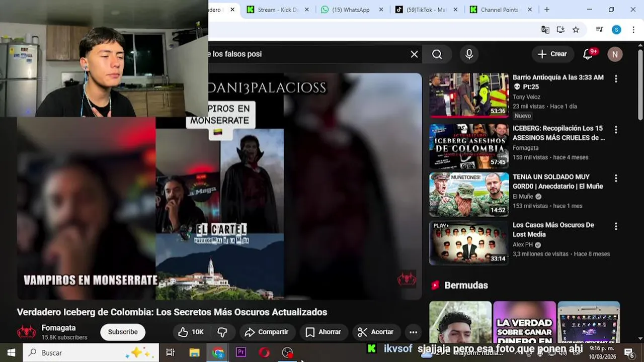Screen dimensions: 644x362
Task: Close the Stream - Kick tab
Action: 307,10
